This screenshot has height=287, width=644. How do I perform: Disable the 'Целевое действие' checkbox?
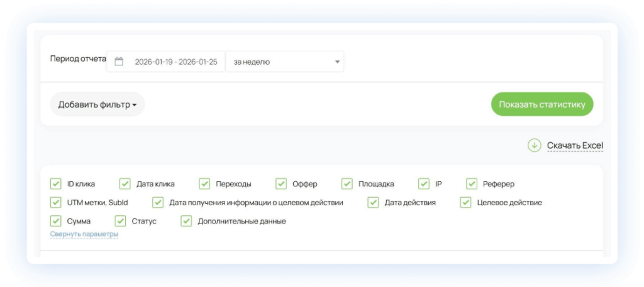tap(465, 202)
